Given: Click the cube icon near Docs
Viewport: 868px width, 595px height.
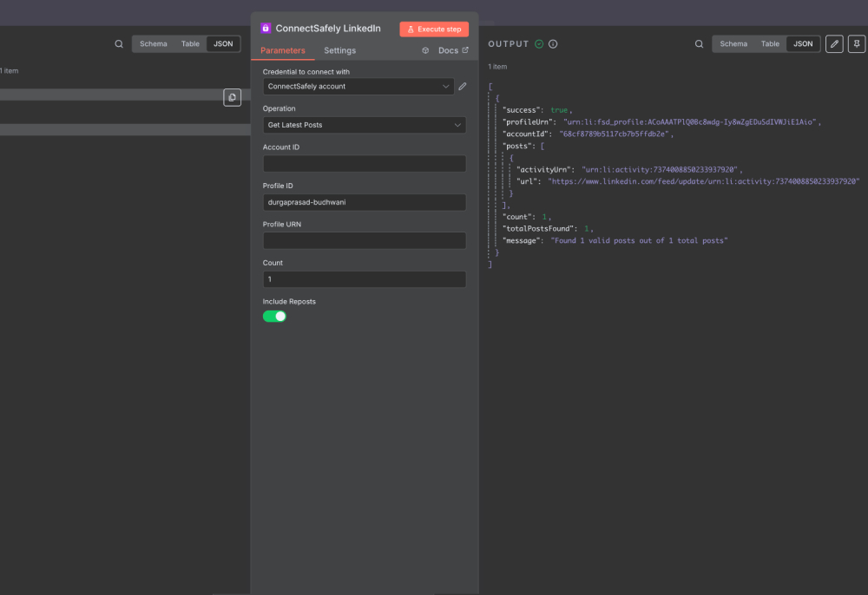Looking at the screenshot, I should pos(424,50).
